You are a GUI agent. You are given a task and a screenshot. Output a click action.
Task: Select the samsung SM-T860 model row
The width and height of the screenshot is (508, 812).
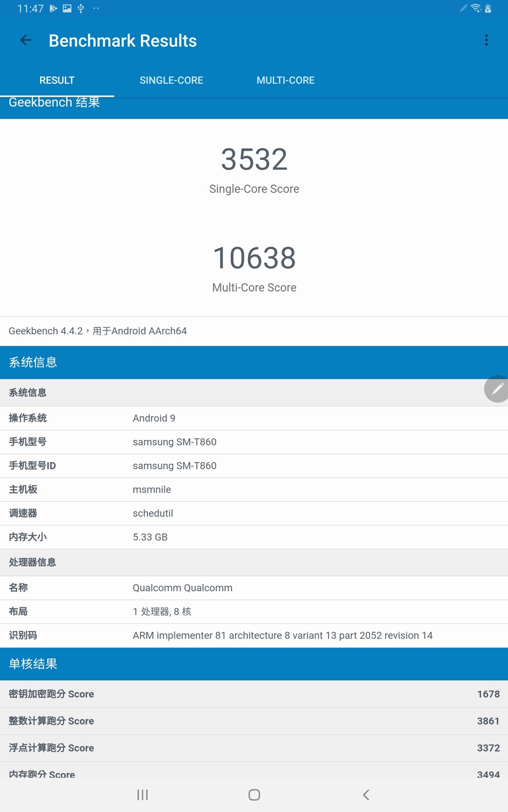pos(254,442)
